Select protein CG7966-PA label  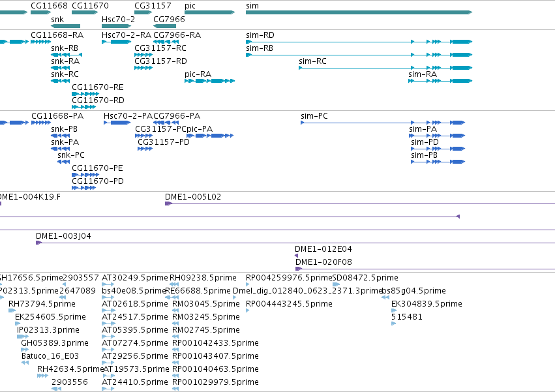pos(177,116)
